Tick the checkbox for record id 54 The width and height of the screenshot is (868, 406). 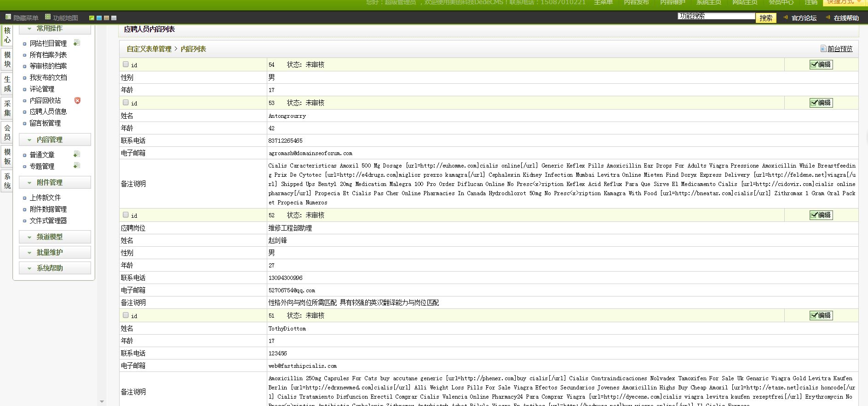tap(126, 64)
